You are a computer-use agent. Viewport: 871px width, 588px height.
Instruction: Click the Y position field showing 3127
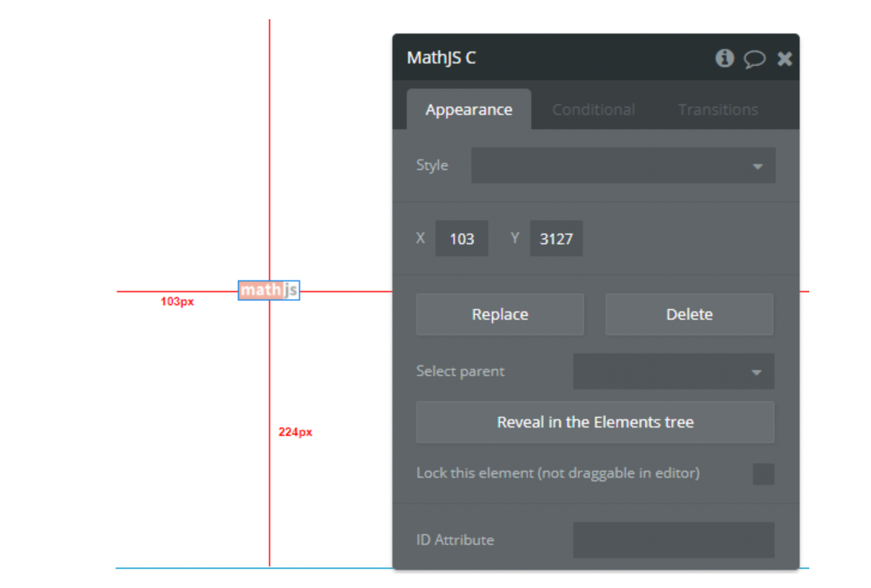pos(556,238)
